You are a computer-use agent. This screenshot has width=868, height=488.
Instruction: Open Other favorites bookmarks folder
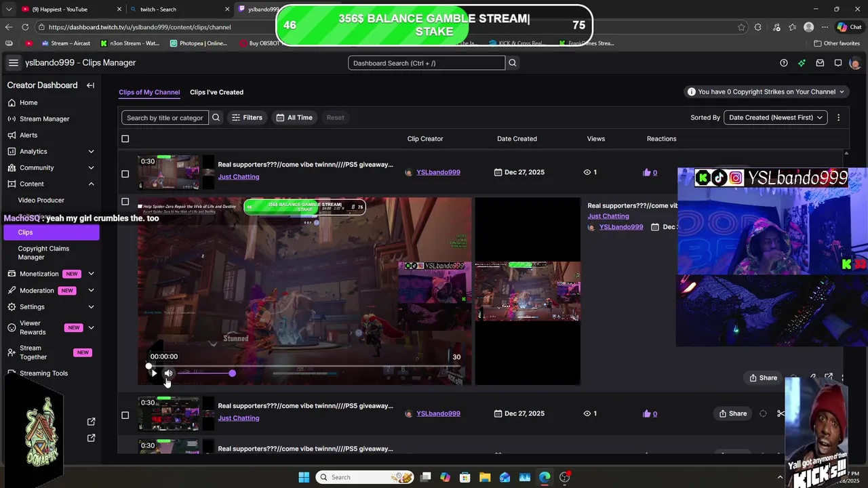tap(837, 43)
